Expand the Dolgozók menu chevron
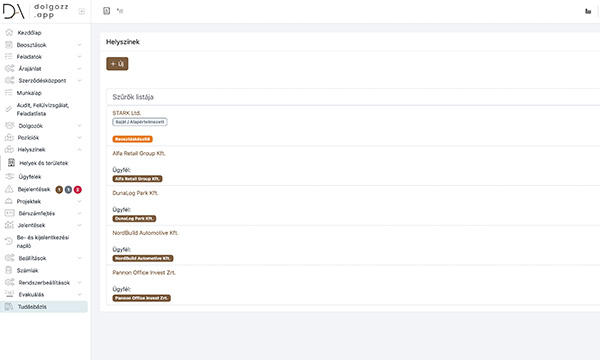Image resolution: width=600 pixels, height=360 pixels. [79, 125]
